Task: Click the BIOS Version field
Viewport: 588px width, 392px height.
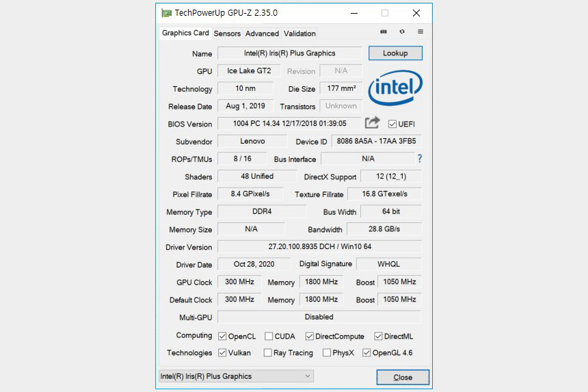Action: (289, 123)
